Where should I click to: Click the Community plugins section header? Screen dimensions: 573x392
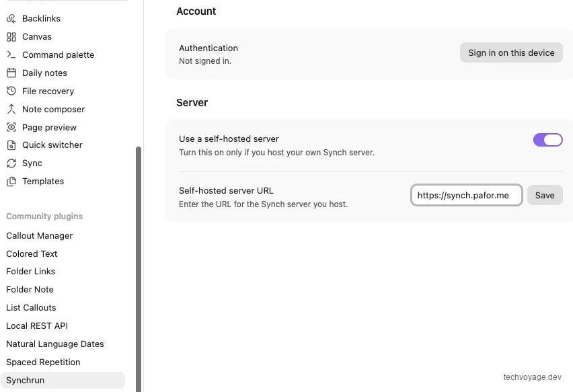click(x=44, y=217)
